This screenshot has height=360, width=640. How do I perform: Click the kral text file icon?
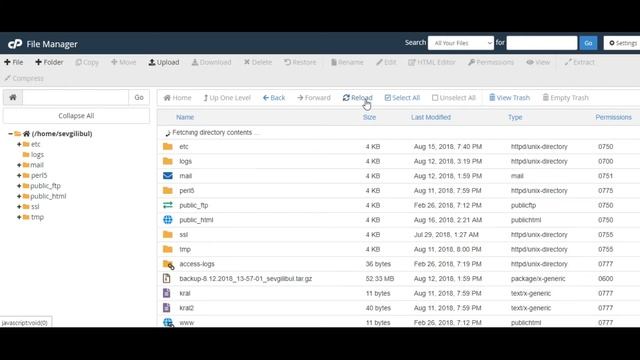click(167, 293)
